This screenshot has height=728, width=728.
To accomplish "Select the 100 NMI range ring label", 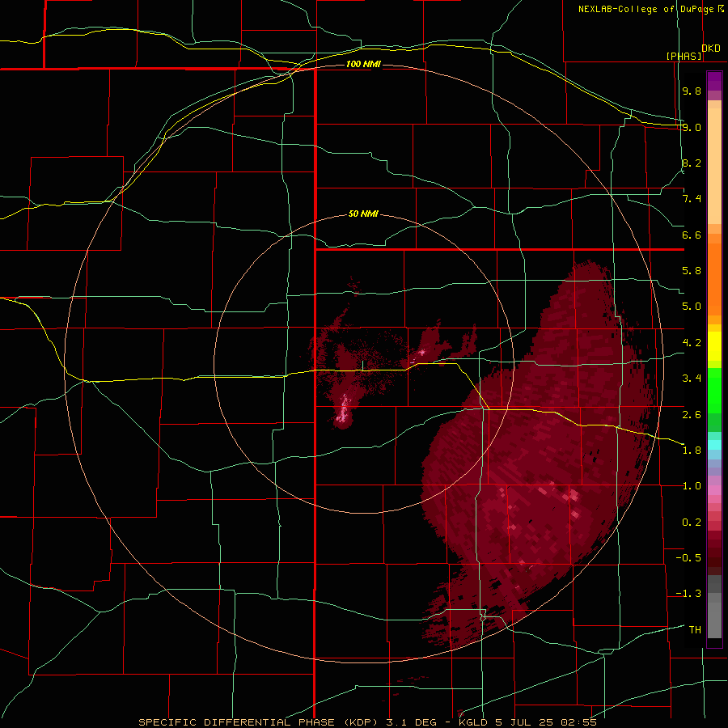I will click(363, 64).
